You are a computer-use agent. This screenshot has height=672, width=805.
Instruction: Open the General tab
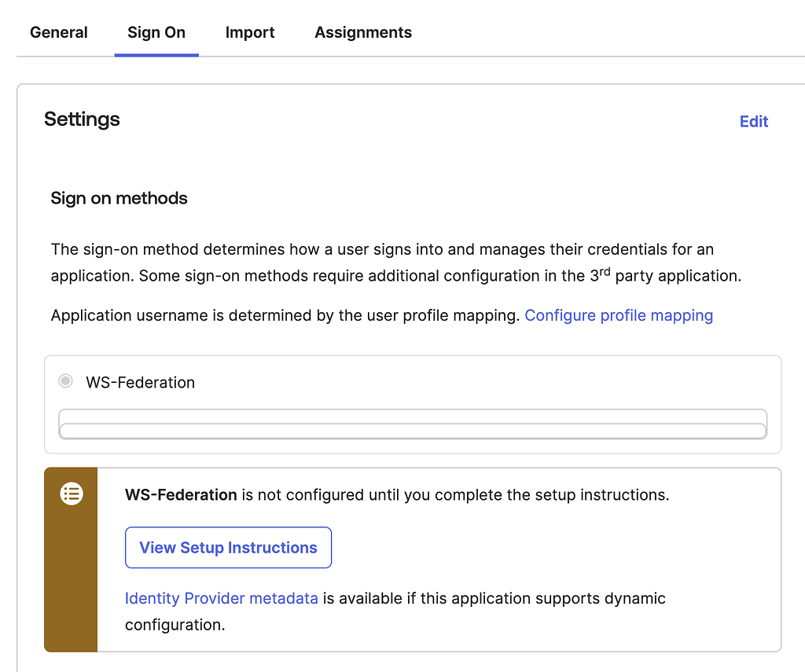pos(59,32)
